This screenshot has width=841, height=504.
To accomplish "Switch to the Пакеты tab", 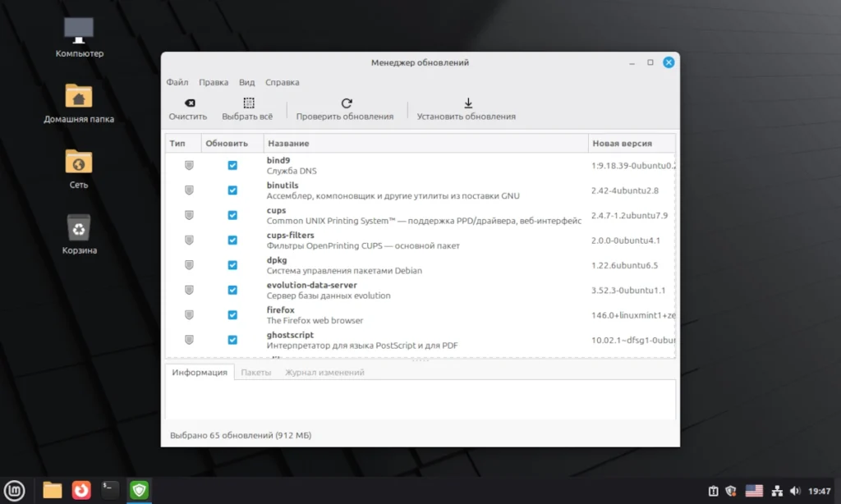I will [256, 372].
